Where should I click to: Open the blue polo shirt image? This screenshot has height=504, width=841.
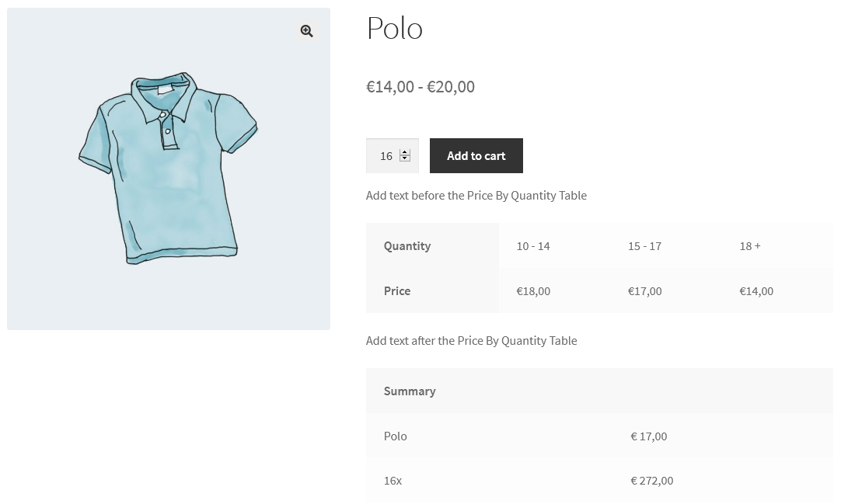click(168, 169)
